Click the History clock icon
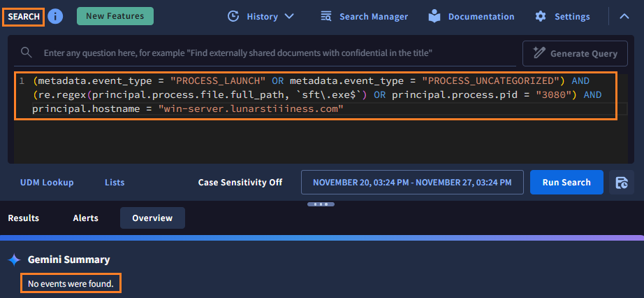 [234, 16]
